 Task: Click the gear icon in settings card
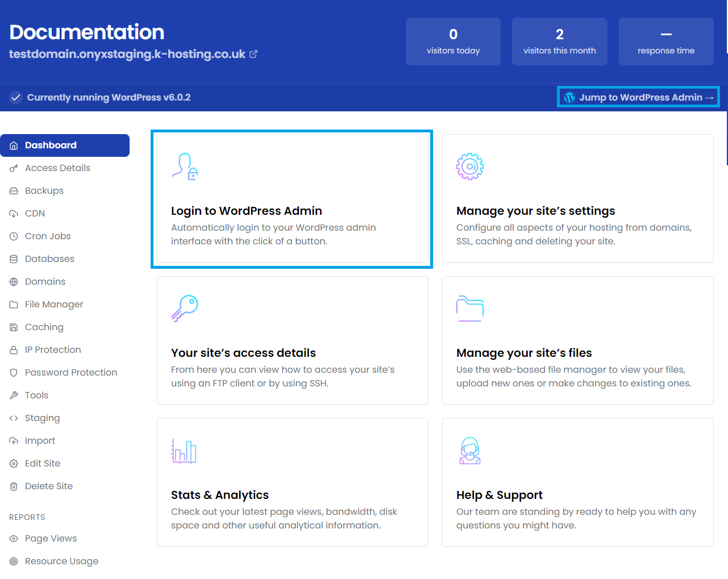tap(470, 166)
